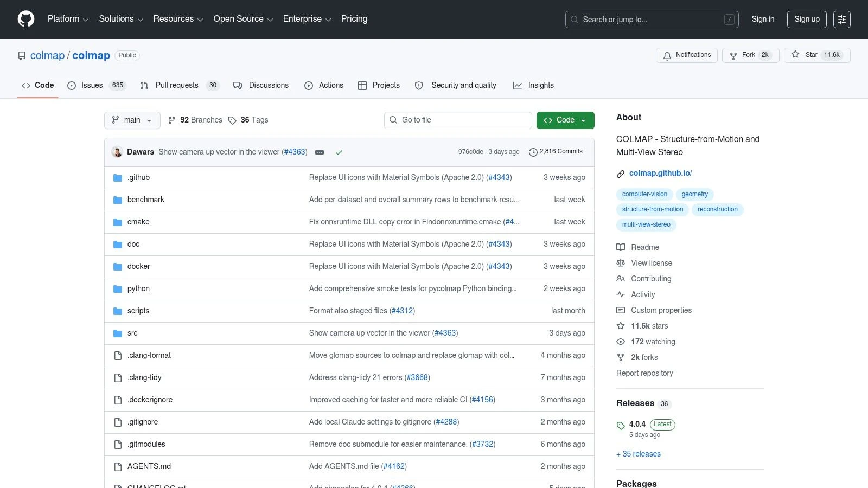The image size is (868, 488).
Task: Open the main branch selector dropdown
Action: 132,120
